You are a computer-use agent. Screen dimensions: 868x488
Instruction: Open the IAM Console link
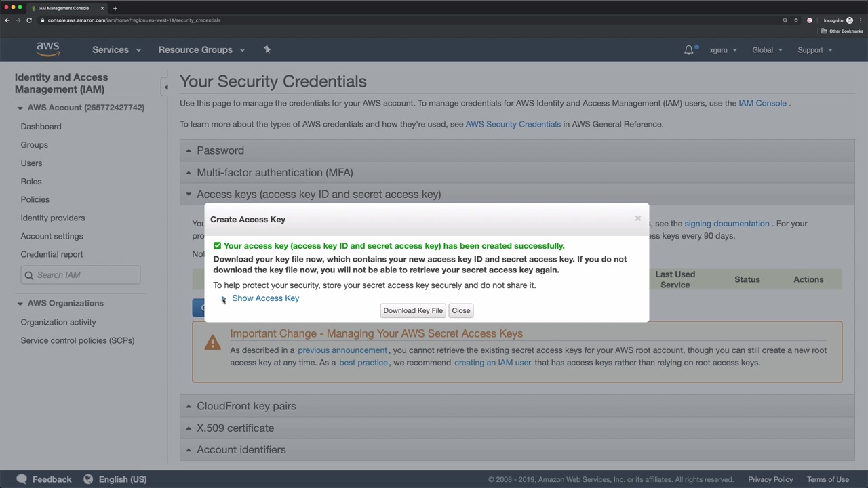pos(762,103)
